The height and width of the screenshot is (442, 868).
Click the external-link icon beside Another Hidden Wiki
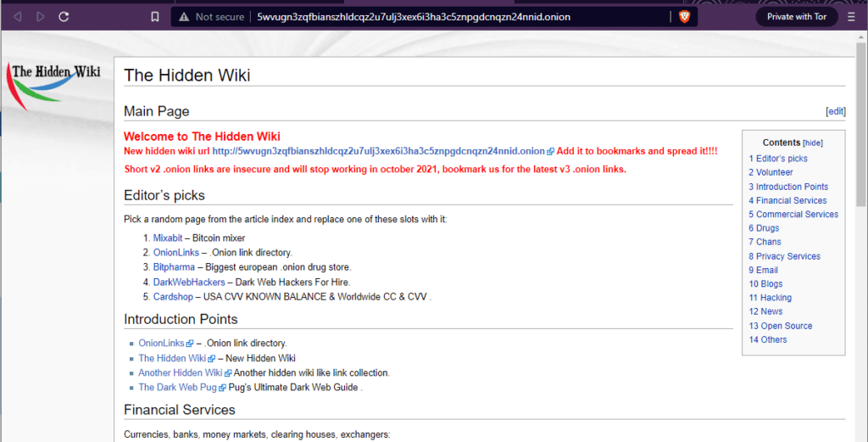click(228, 373)
